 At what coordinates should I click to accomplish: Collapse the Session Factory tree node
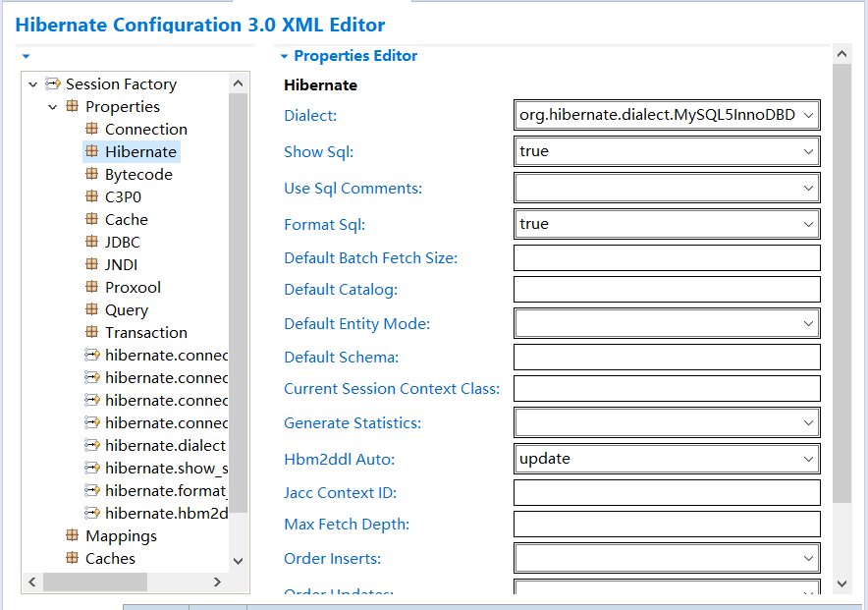32,84
